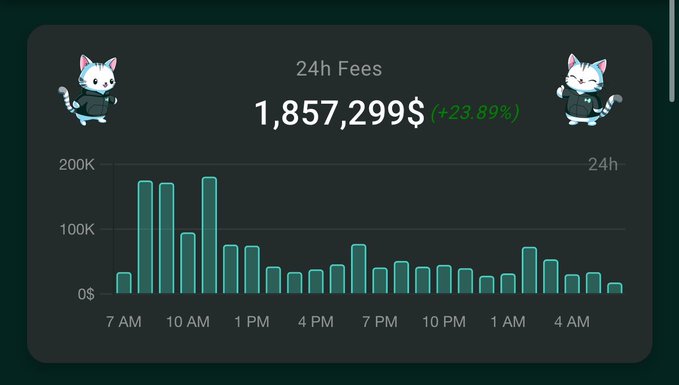
Task: Click the 1 AM x-axis label
Action: coord(508,322)
